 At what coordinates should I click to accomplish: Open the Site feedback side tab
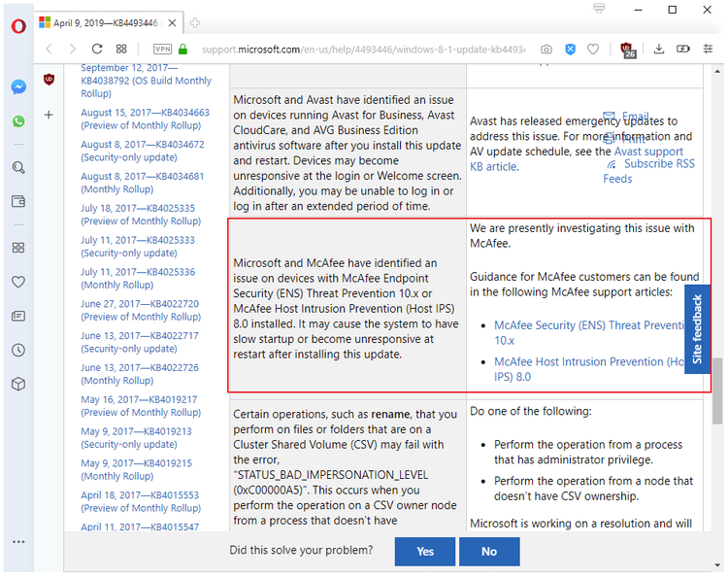[x=697, y=329]
